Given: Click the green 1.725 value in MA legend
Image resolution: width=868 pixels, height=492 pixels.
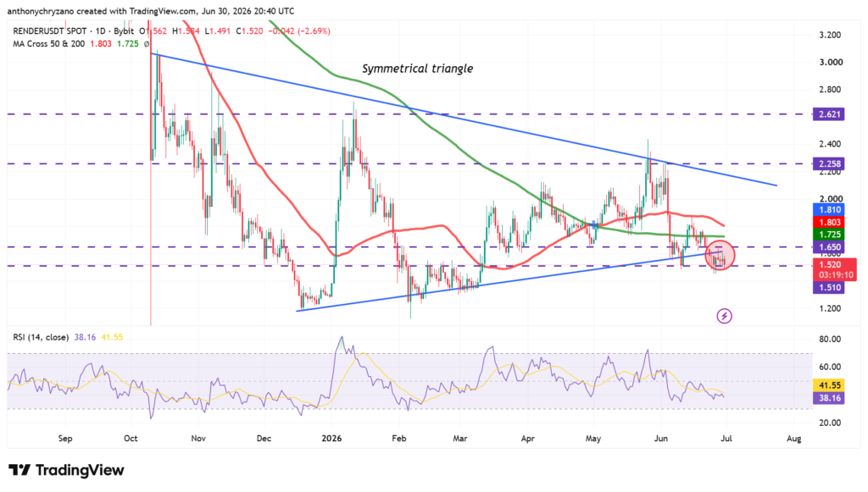Looking at the screenshot, I should [128, 44].
